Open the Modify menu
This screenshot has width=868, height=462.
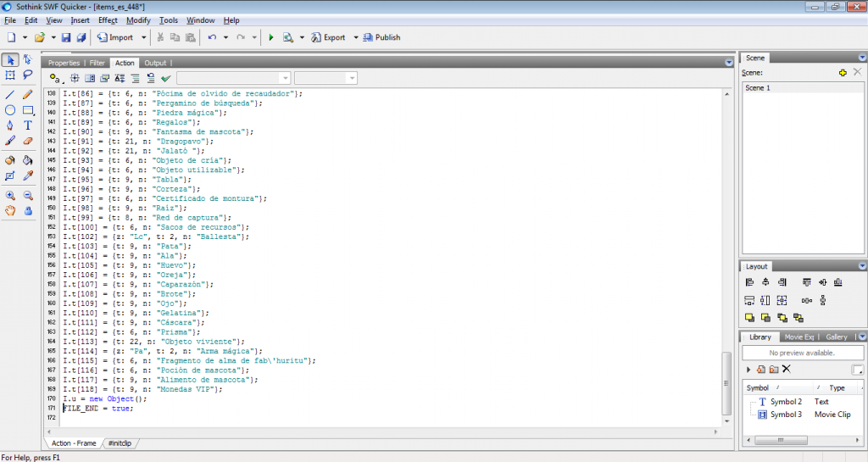tap(138, 20)
